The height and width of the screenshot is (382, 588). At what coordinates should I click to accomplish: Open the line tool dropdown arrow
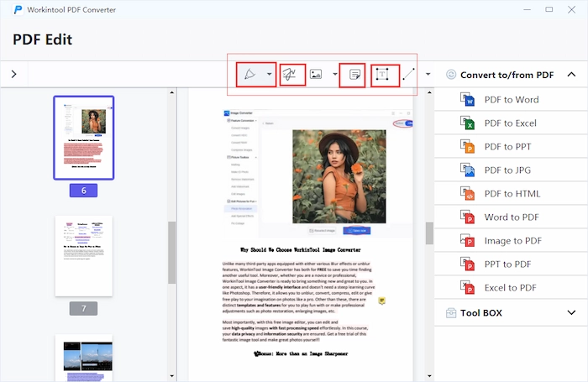[x=428, y=74]
